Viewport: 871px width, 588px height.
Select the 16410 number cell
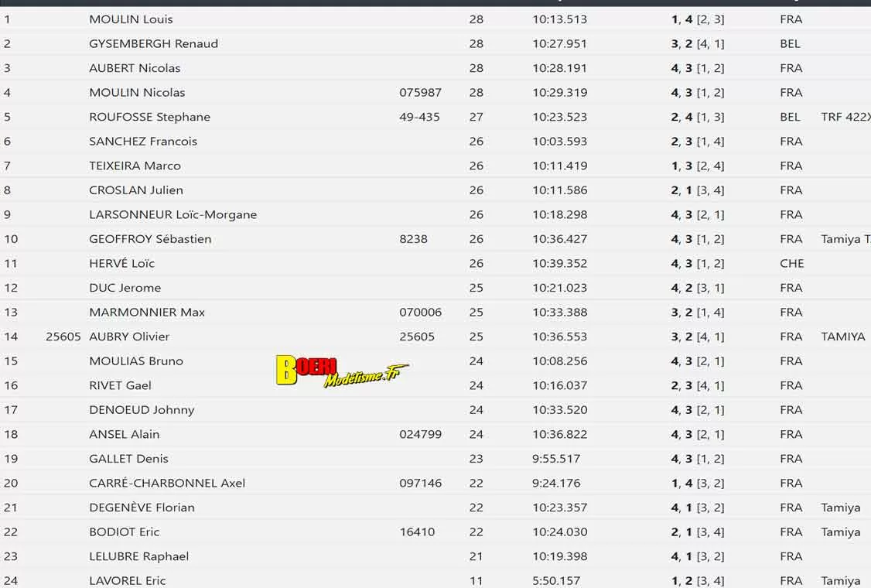click(417, 532)
